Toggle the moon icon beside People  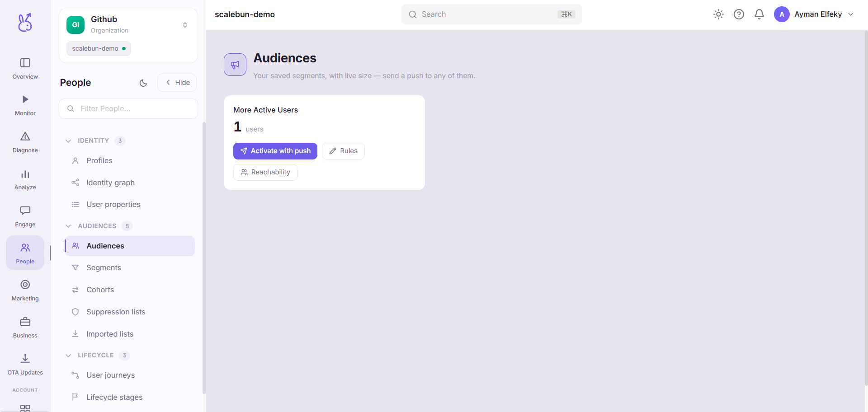coord(143,83)
